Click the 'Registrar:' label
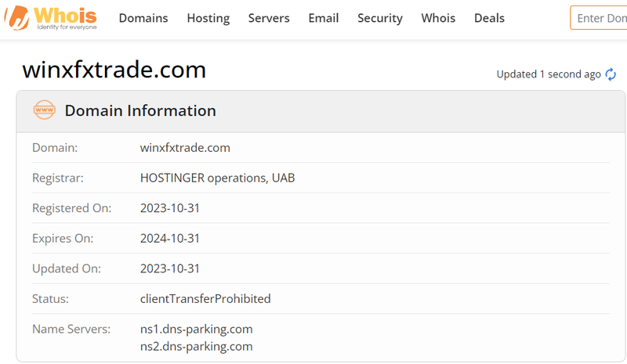 click(x=58, y=178)
